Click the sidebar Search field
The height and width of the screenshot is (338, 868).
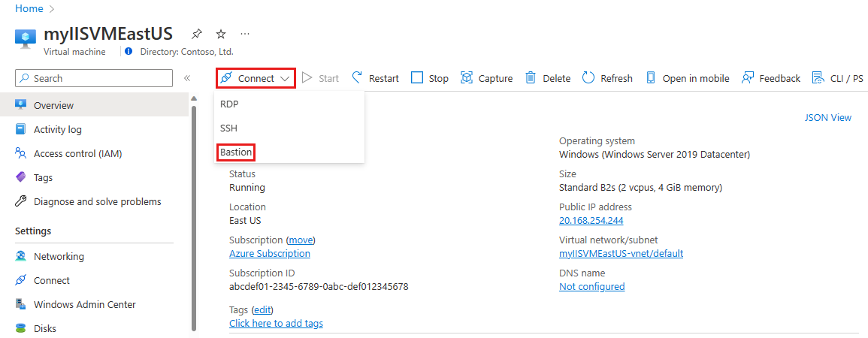(x=94, y=79)
